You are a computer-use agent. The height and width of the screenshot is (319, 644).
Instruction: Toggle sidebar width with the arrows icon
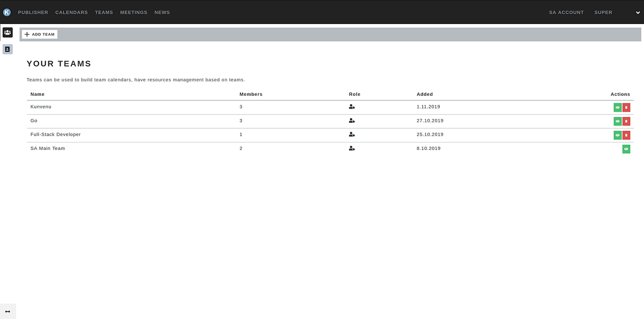[7, 312]
